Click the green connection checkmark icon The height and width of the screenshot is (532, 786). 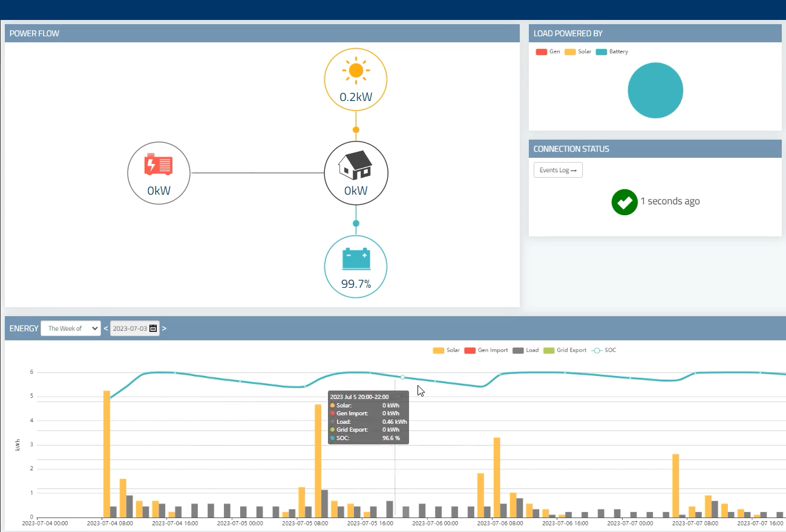click(x=624, y=202)
